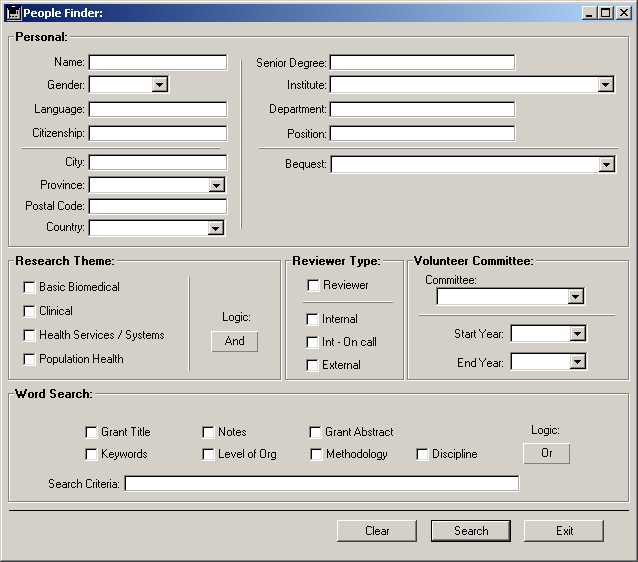Check the Grant Title word search option

[91, 432]
